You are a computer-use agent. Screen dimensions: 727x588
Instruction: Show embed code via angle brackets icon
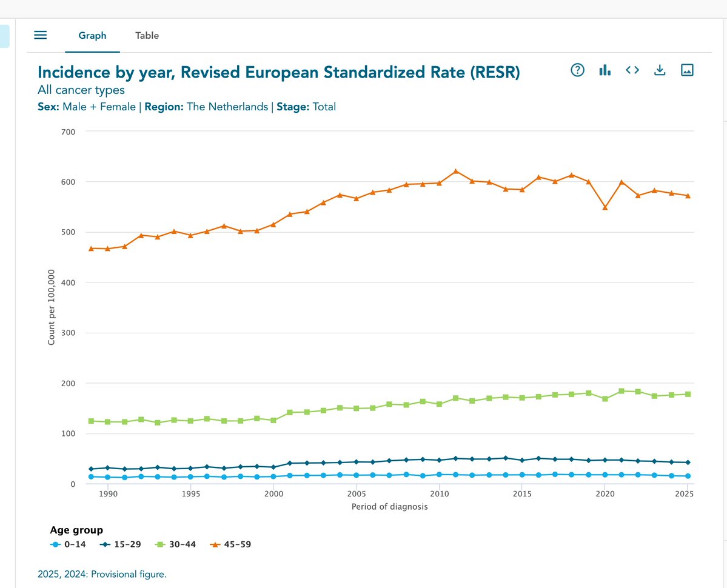(632, 70)
